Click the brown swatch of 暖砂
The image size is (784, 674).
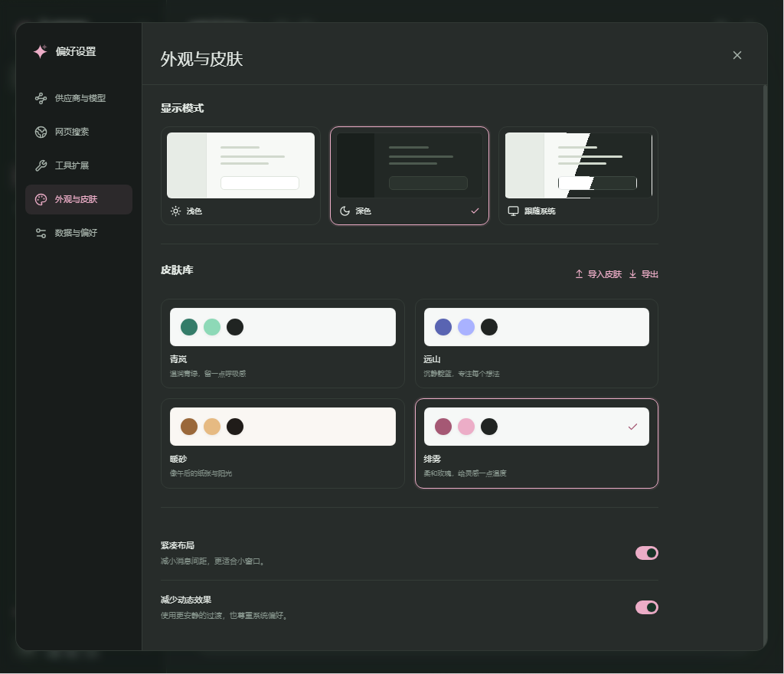pos(189,427)
